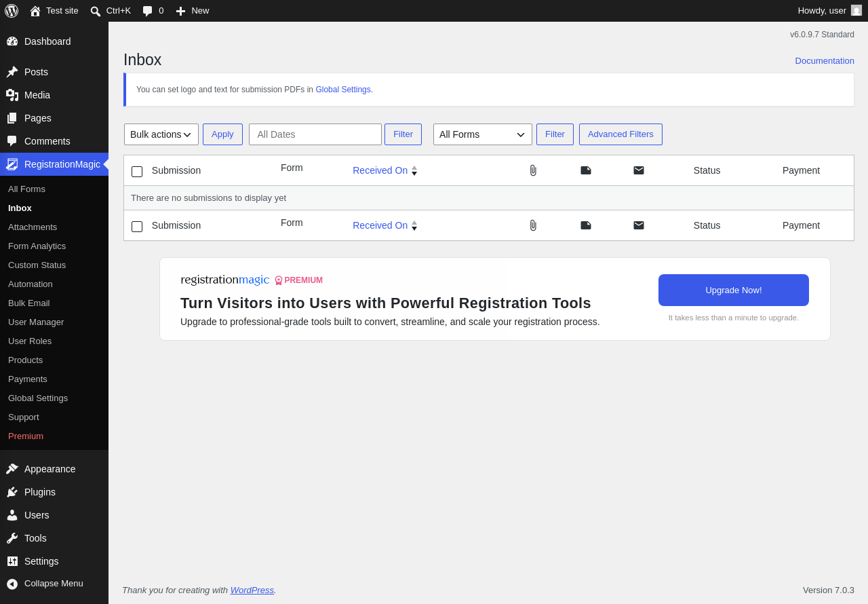Open Premium submenu item
This screenshot has width=868, height=604.
coord(54,436)
